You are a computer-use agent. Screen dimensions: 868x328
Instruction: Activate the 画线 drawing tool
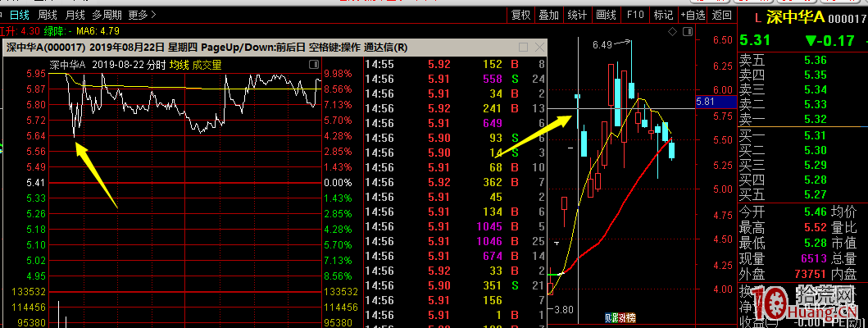[607, 16]
